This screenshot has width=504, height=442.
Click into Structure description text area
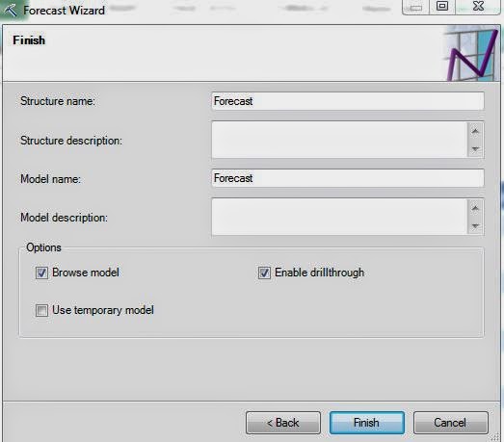coord(339,140)
